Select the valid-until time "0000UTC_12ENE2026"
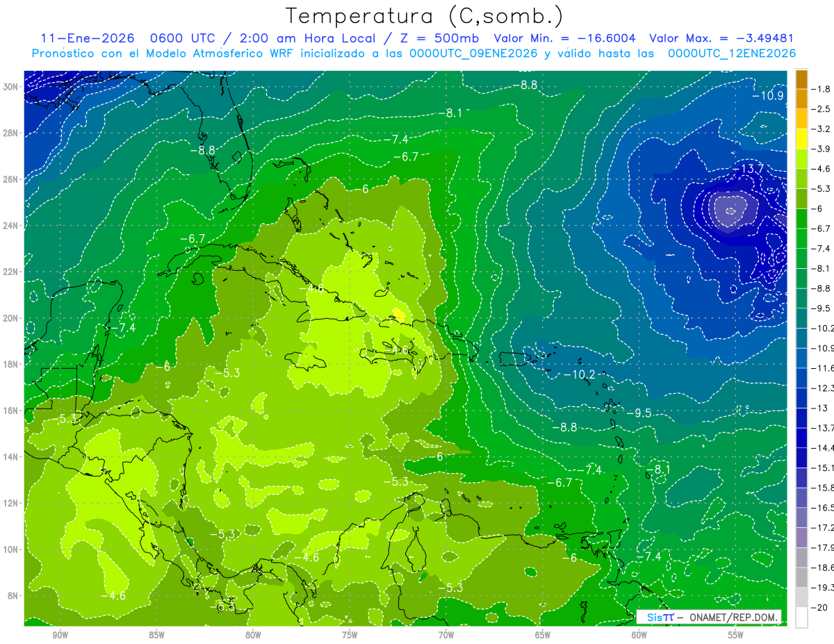834x644 pixels. click(732, 53)
